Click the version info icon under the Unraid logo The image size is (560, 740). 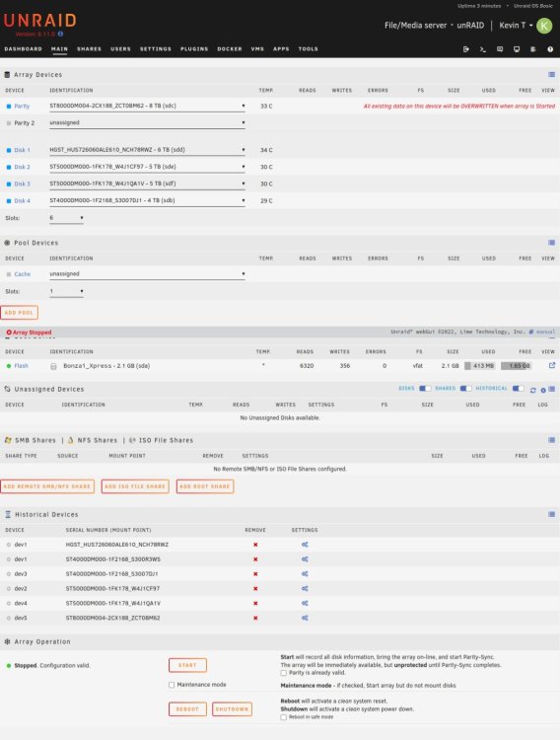click(x=60, y=34)
